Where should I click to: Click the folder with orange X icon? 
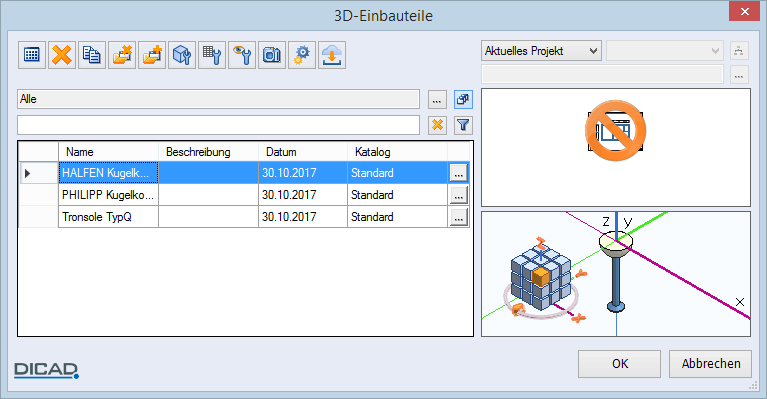(122, 55)
